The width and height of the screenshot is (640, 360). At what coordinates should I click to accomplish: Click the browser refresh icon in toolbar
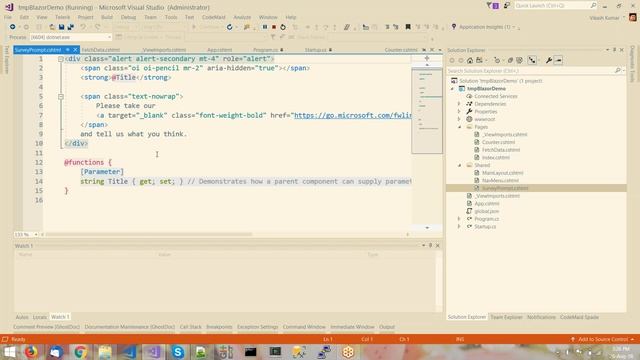(229, 27)
